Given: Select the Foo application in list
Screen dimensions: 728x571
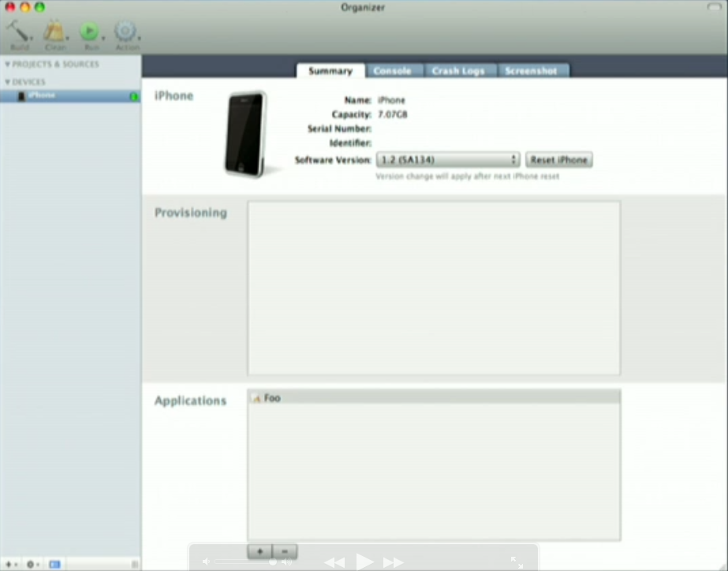Looking at the screenshot, I should pos(272,398).
